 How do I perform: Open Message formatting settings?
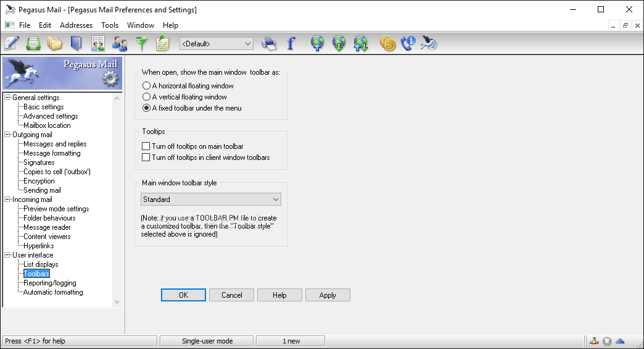click(52, 153)
